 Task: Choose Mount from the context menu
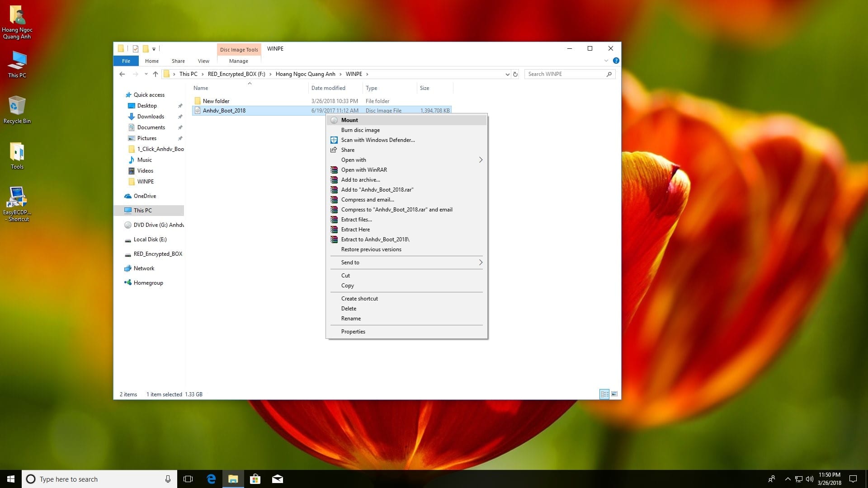point(406,120)
